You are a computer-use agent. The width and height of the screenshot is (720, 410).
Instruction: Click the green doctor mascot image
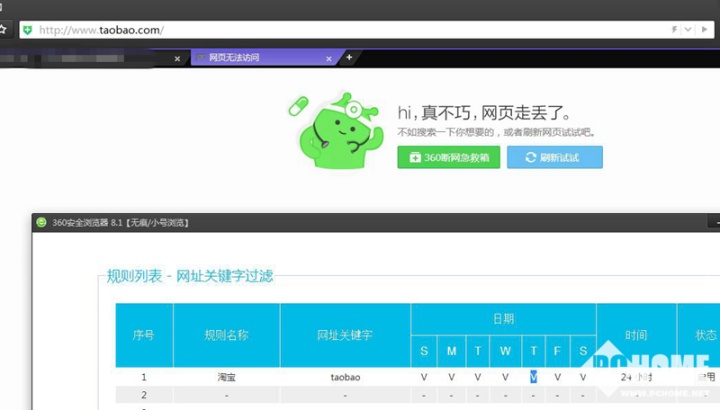point(338,131)
